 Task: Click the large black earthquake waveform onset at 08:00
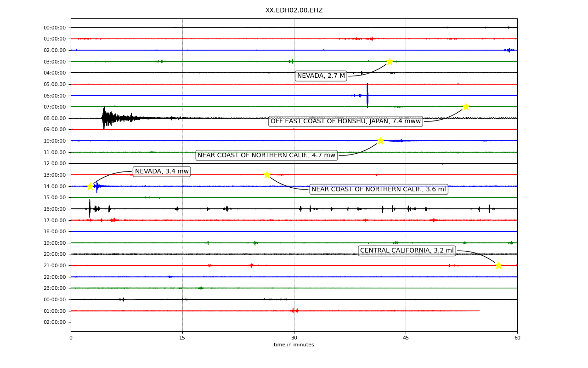coord(105,118)
